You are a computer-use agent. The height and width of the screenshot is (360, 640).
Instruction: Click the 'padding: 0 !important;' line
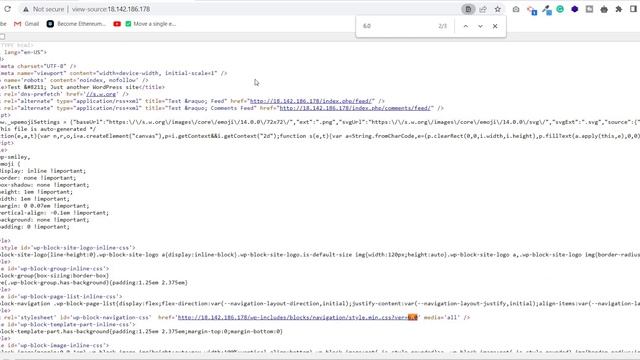click(35, 227)
